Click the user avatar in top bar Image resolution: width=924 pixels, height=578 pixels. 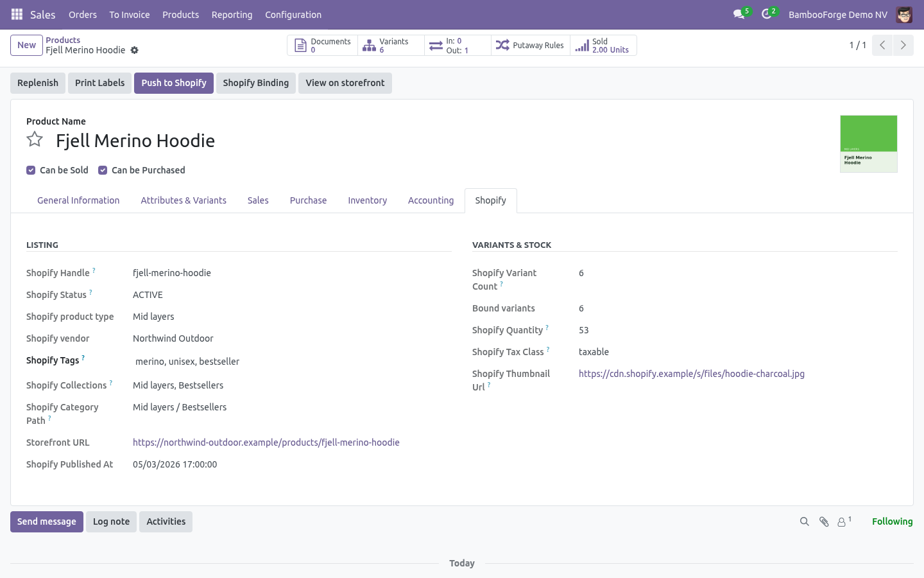pos(904,14)
